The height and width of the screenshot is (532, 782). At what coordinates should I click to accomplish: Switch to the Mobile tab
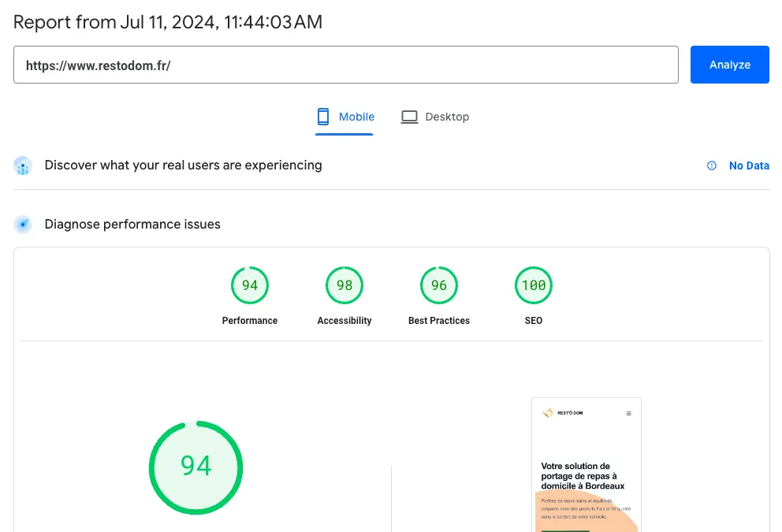click(x=344, y=116)
